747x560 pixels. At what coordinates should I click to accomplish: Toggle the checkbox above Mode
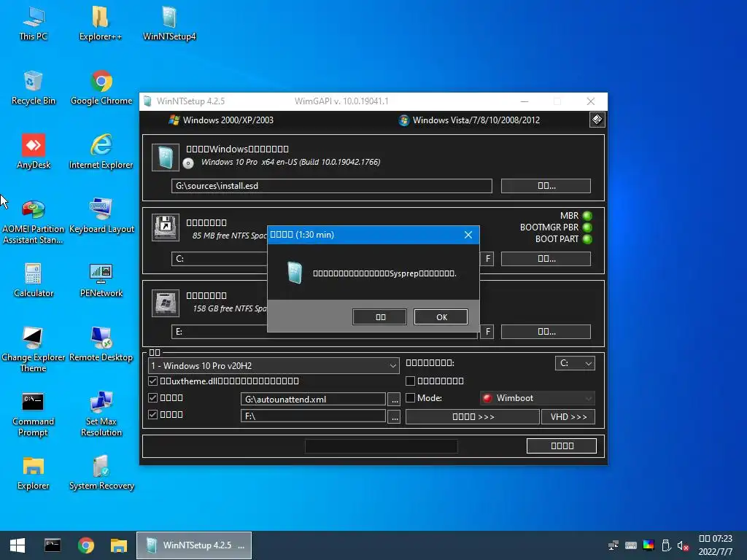point(410,381)
